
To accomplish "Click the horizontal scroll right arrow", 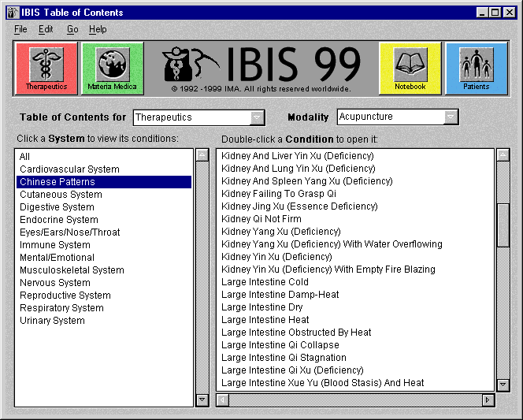I will click(488, 400).
